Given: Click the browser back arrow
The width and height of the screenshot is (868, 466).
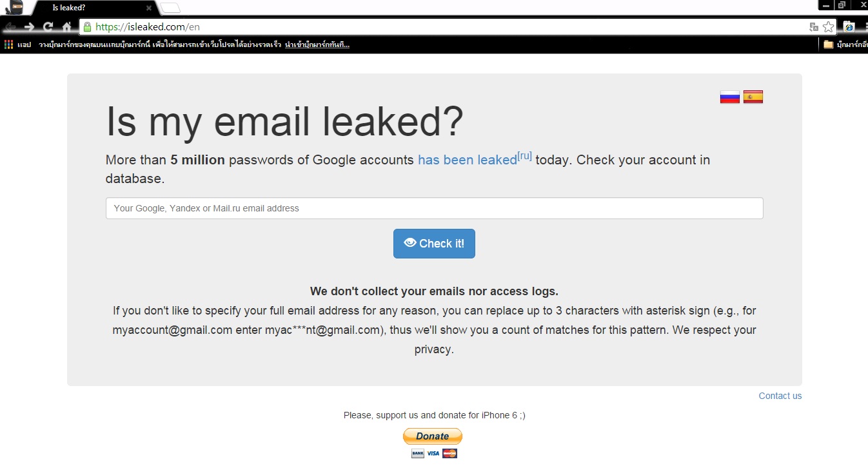Looking at the screenshot, I should (11, 27).
